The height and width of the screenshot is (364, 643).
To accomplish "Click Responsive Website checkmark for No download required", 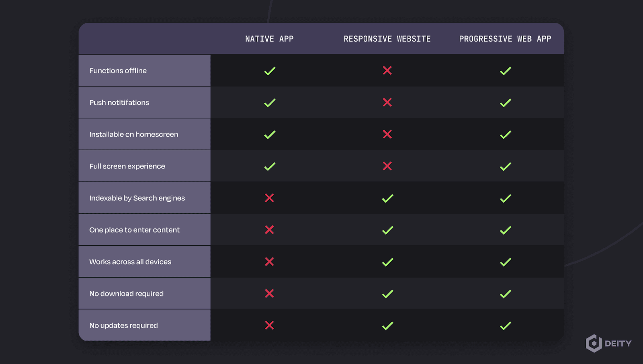I will (x=387, y=294).
